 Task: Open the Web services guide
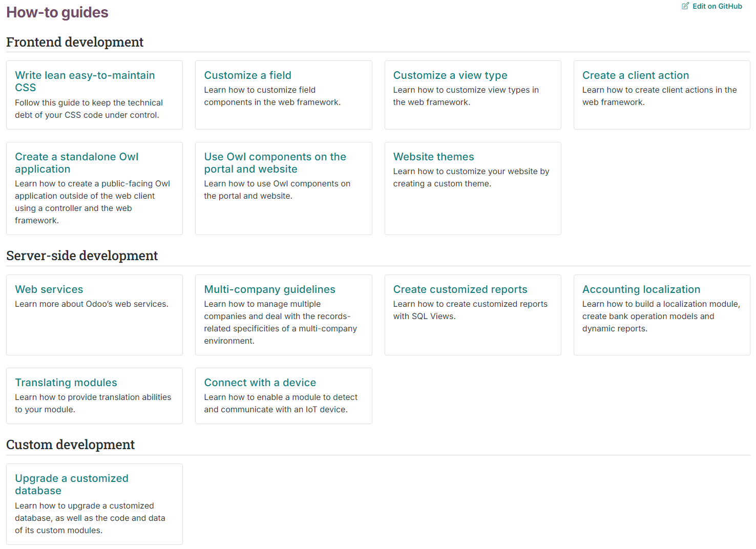point(94,315)
